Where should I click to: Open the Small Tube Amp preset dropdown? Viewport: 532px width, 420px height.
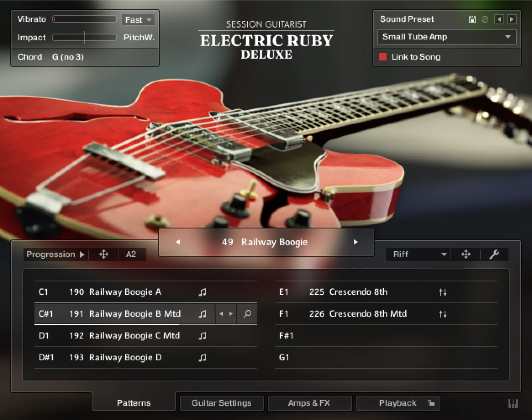(447, 37)
